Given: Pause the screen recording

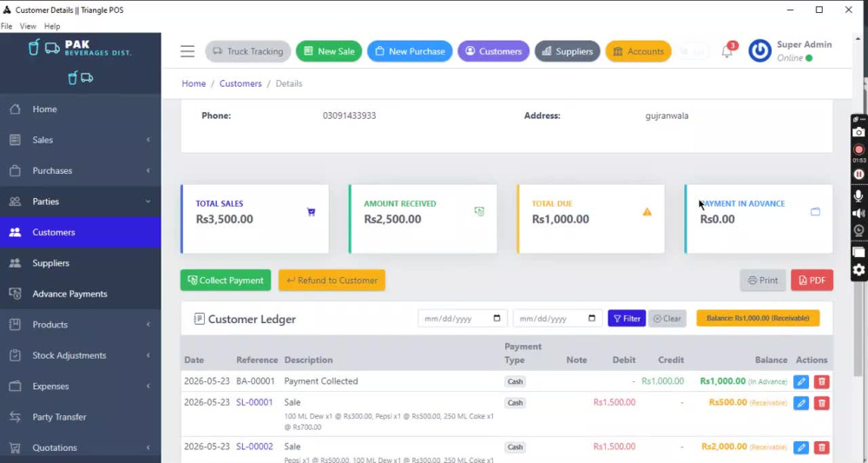Looking at the screenshot, I should click(x=858, y=174).
